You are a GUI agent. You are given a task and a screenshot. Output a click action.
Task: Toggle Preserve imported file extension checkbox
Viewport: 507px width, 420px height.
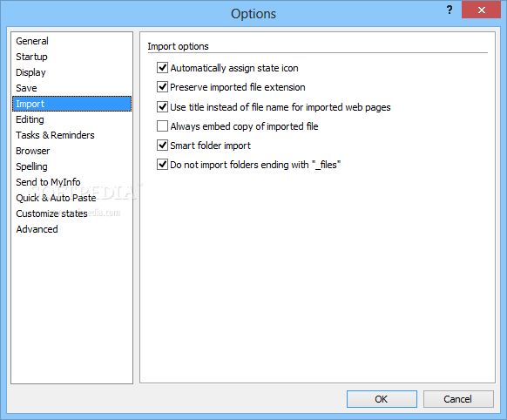pyautogui.click(x=162, y=87)
